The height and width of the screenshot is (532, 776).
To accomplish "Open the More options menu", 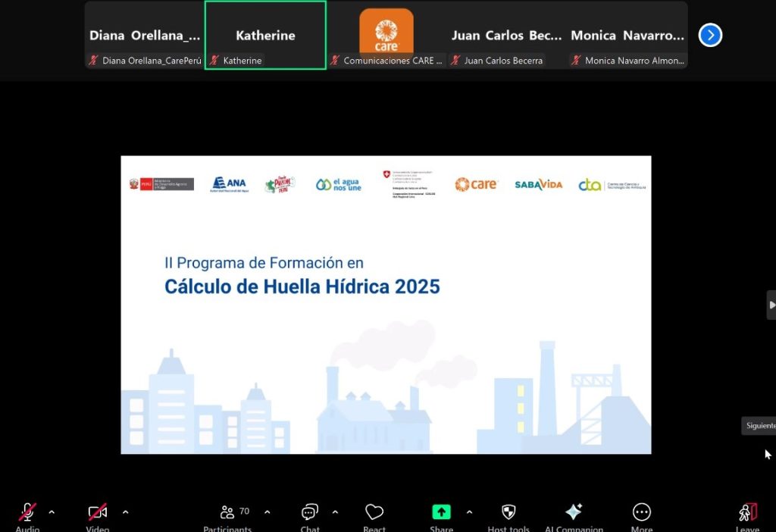I will pyautogui.click(x=642, y=517).
